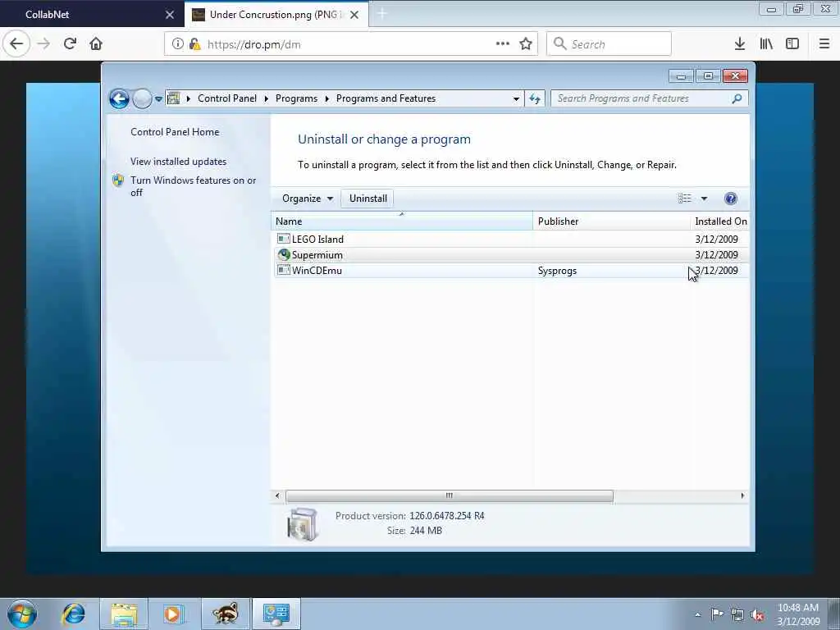Click the horizontal scrollbar thumb

[x=450, y=495]
